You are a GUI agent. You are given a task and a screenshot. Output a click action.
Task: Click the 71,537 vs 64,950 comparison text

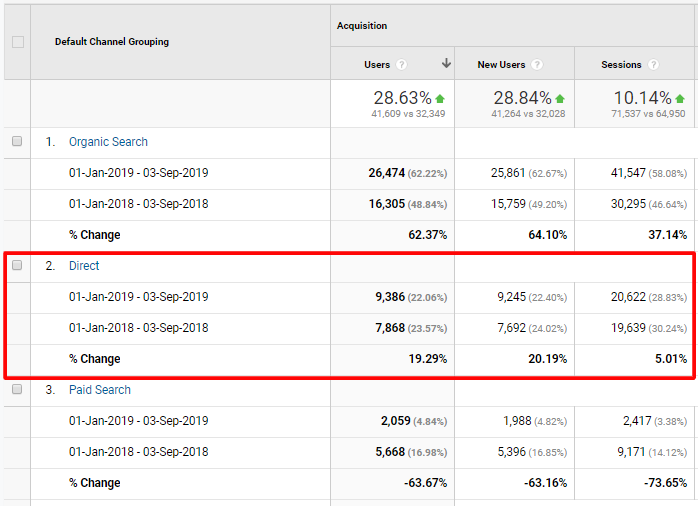click(648, 114)
